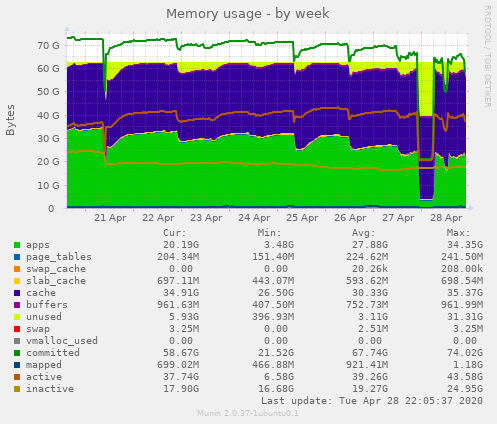Click the buffers min value 407.50M
Viewport: 497px width, 424px height.
click(x=273, y=305)
